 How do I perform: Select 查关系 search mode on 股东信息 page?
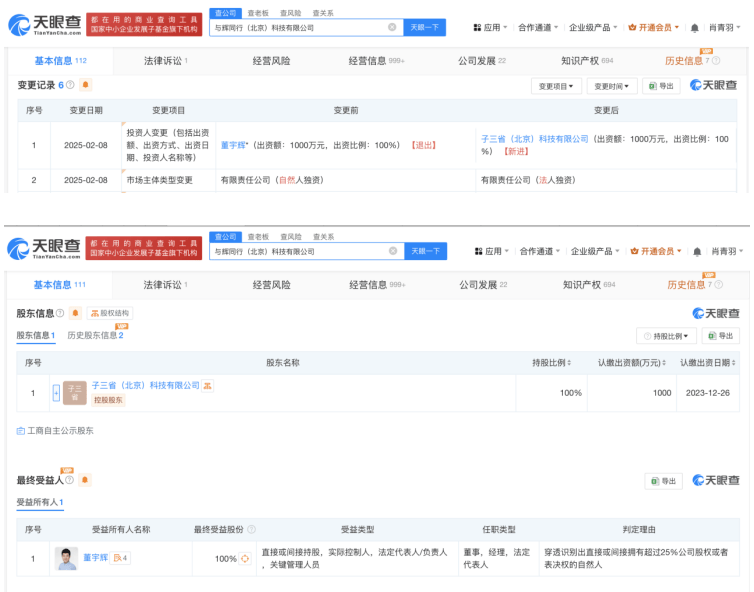coord(323,237)
